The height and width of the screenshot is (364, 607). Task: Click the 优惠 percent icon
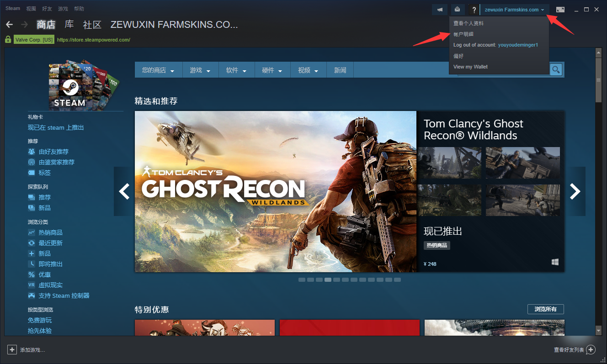tap(32, 274)
